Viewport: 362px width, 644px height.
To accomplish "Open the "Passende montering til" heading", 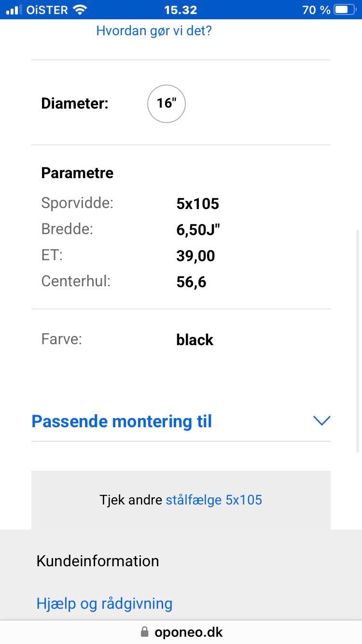I will point(122,421).
